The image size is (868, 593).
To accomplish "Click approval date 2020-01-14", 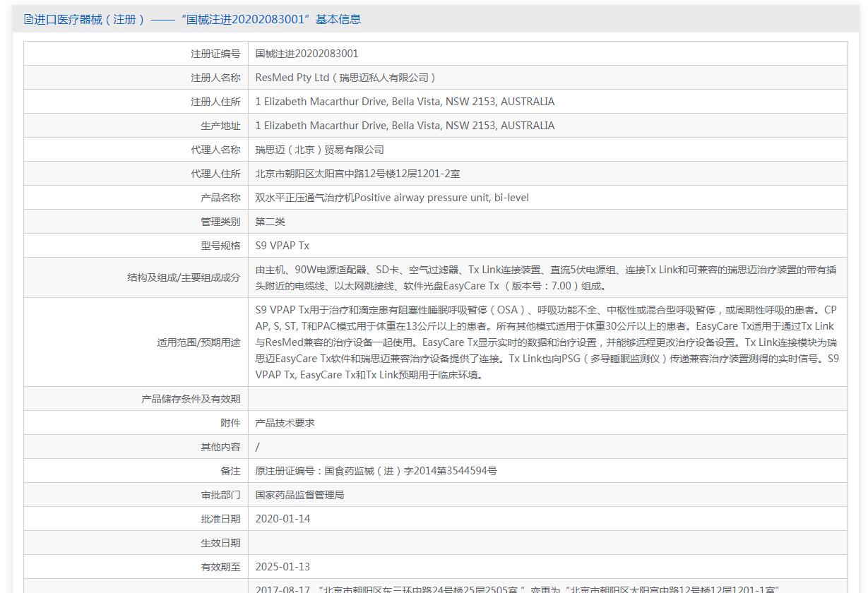I will pyautogui.click(x=283, y=519).
